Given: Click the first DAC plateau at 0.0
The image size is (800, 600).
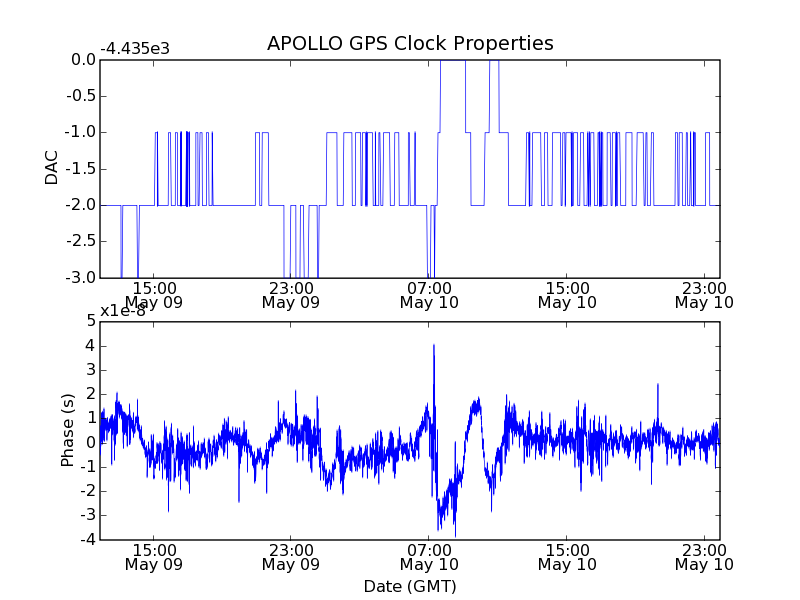Looking at the screenshot, I should [x=453, y=61].
